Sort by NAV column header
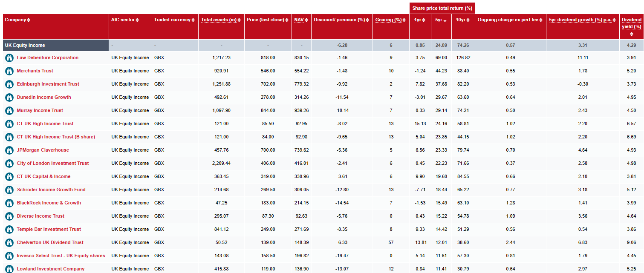The image size is (644, 273). coord(300,20)
